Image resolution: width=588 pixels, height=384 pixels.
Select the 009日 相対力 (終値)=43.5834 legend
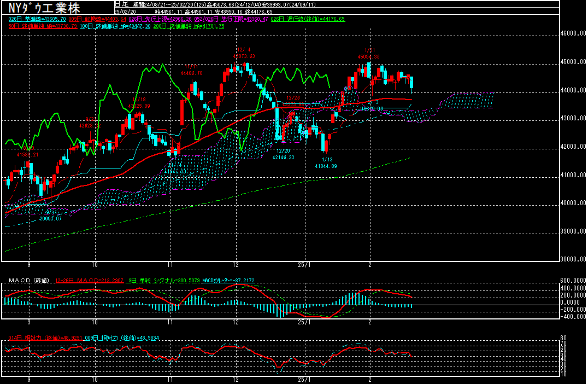pos(122,338)
